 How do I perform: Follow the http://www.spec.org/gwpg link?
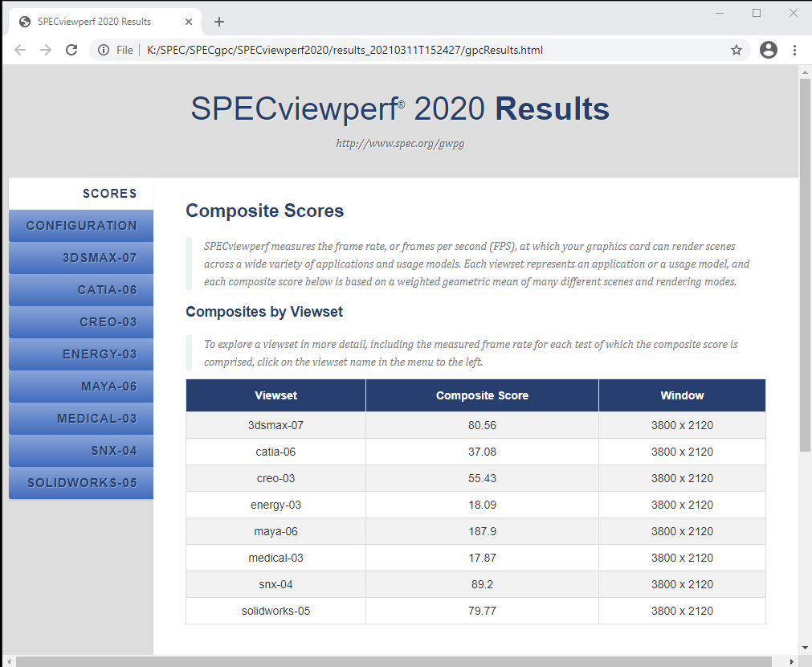[400, 144]
